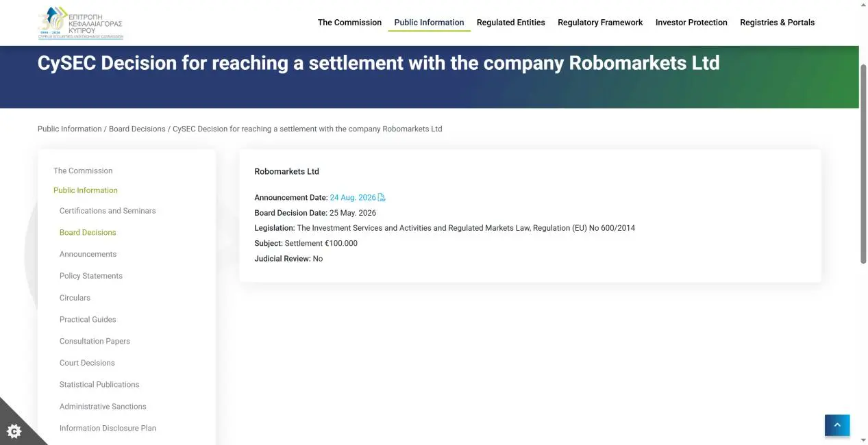Open Statistical Publications sidebar item
Image resolution: width=868 pixels, height=445 pixels.
[99, 385]
